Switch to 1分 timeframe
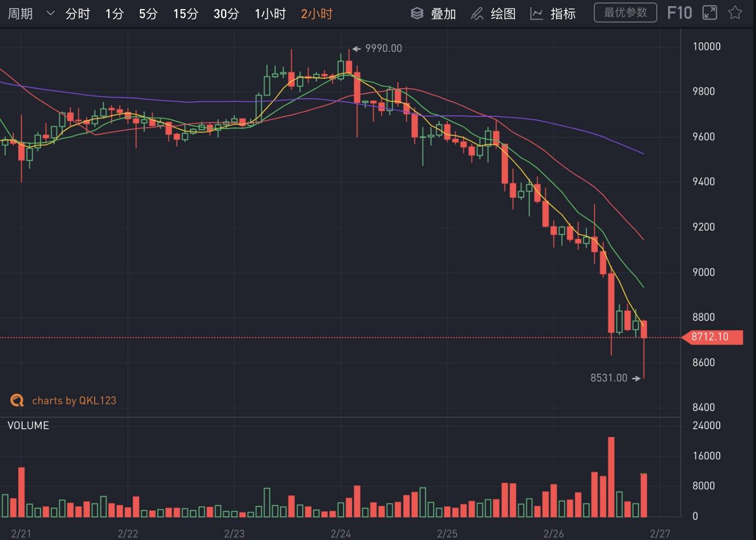 click(x=114, y=14)
